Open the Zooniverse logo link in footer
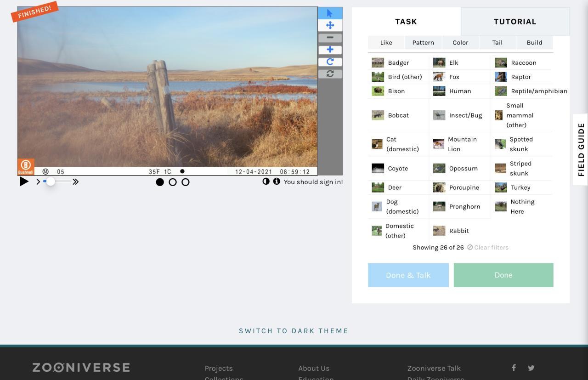The image size is (588, 380). [81, 368]
